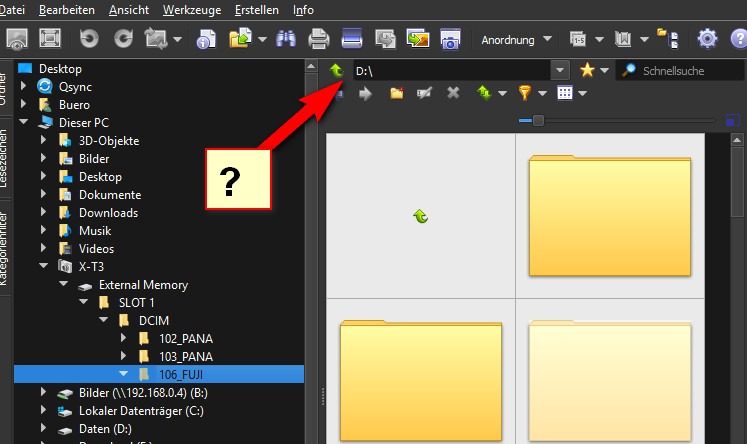Click the batch convert icon
Screen dimensions: 747x444
coord(385,39)
